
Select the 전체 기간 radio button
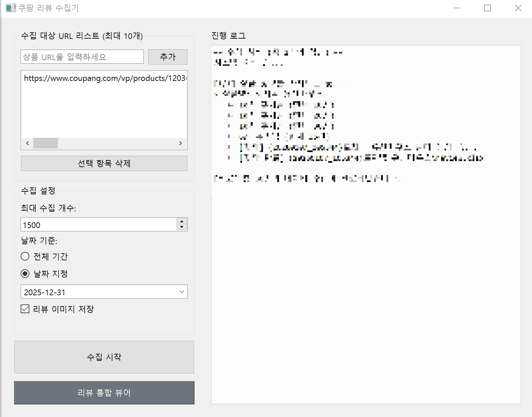(25, 256)
